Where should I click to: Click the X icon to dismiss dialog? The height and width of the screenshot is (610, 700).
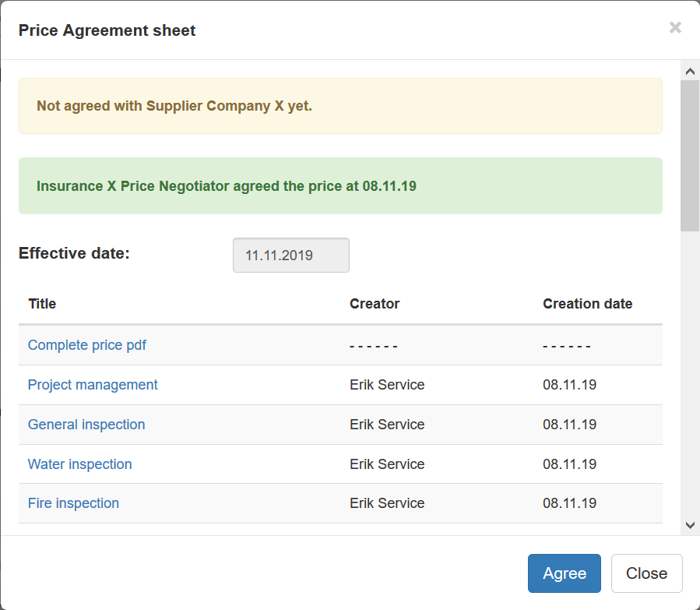675,28
